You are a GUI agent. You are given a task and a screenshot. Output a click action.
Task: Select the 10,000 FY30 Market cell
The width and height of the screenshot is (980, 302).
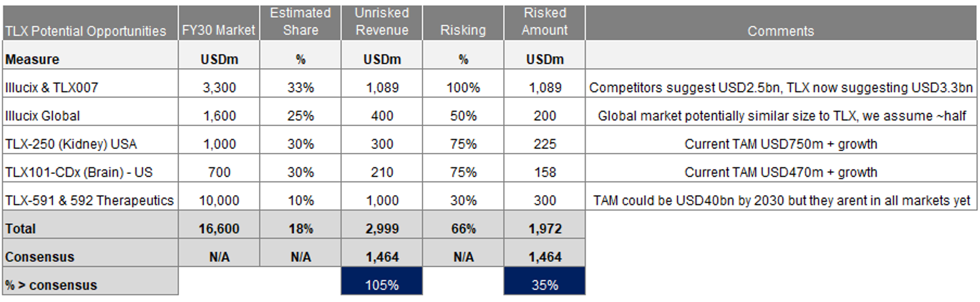(x=219, y=201)
